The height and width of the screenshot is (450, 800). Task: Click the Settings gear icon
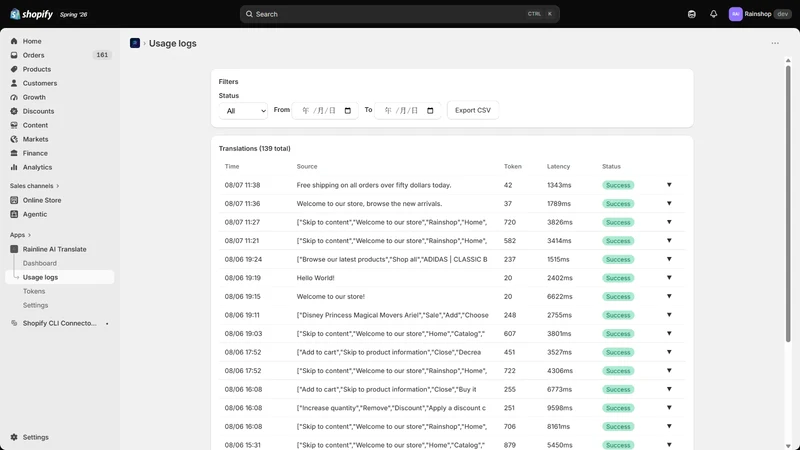point(14,437)
